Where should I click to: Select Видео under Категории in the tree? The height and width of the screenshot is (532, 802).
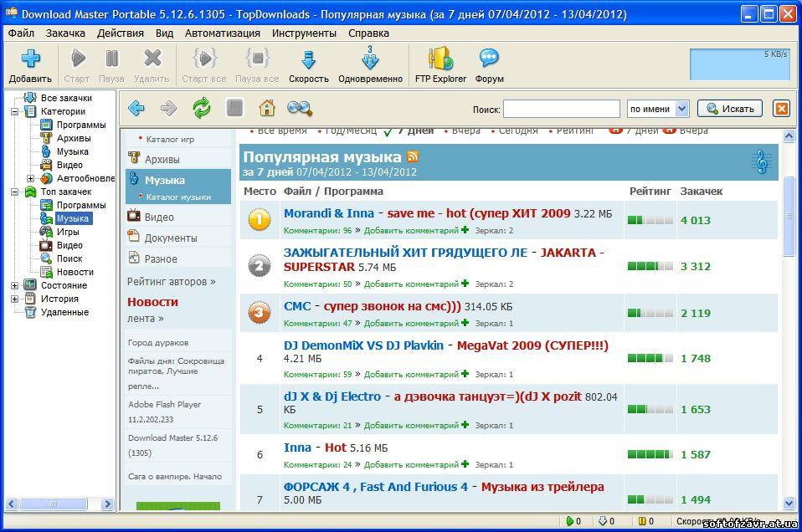tap(69, 165)
